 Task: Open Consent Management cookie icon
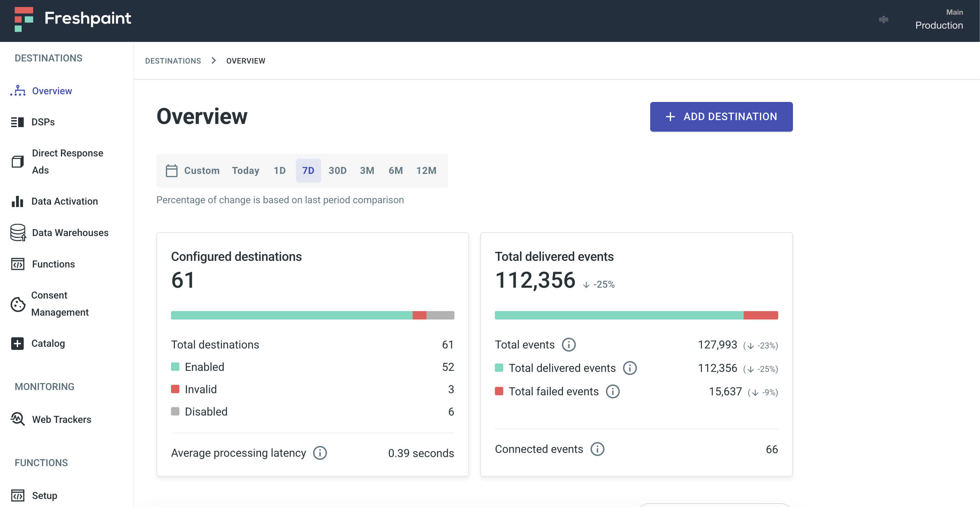18,304
